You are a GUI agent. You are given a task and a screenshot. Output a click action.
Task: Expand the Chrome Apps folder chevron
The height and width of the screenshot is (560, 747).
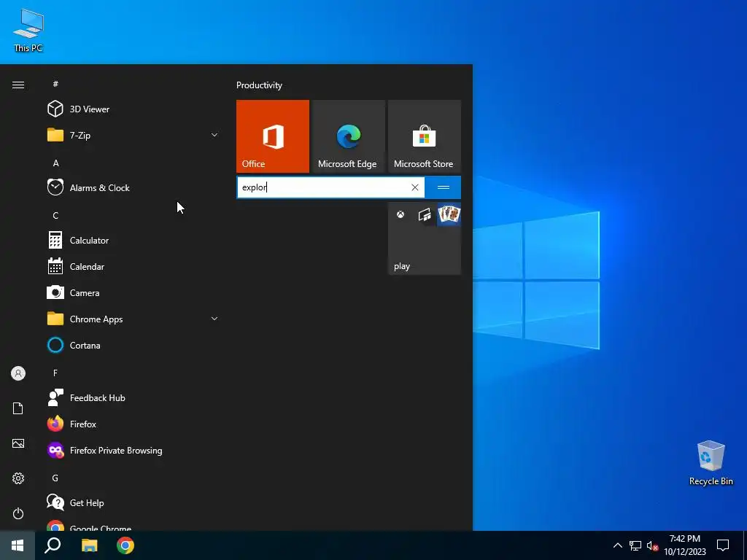click(x=214, y=319)
